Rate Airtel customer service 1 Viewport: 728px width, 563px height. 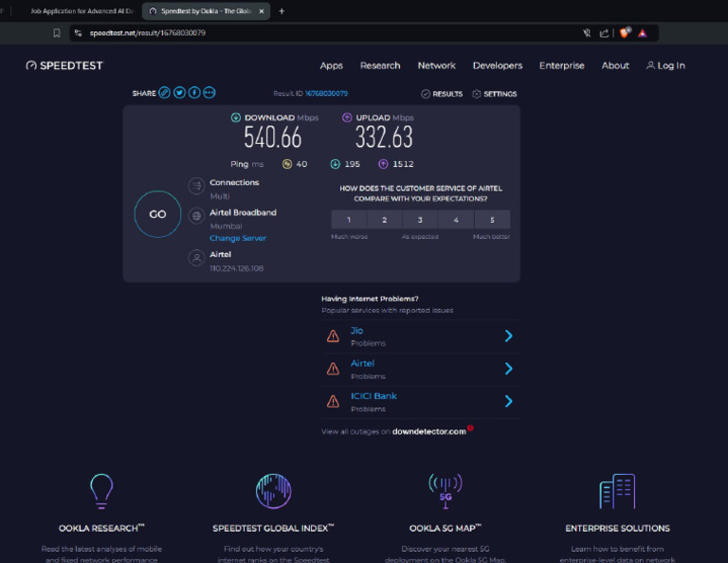pos(349,220)
